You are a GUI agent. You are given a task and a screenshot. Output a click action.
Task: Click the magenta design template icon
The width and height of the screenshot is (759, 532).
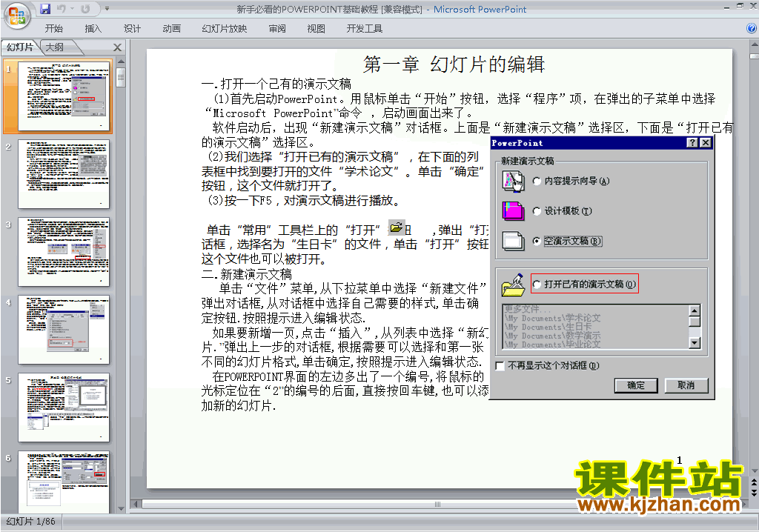[513, 211]
